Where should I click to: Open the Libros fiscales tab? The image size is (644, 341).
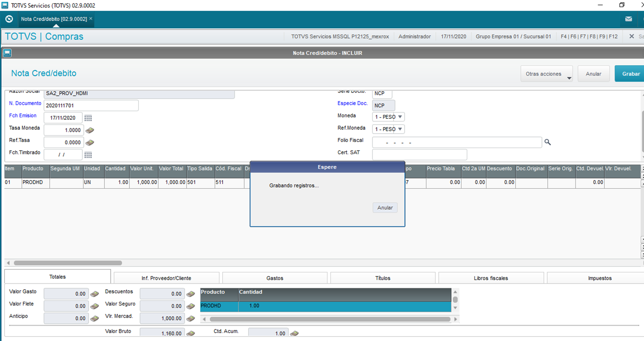[x=491, y=278]
